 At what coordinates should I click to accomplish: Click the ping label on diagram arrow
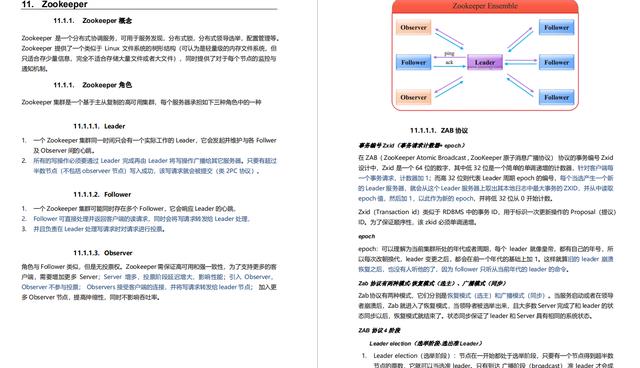(449, 53)
